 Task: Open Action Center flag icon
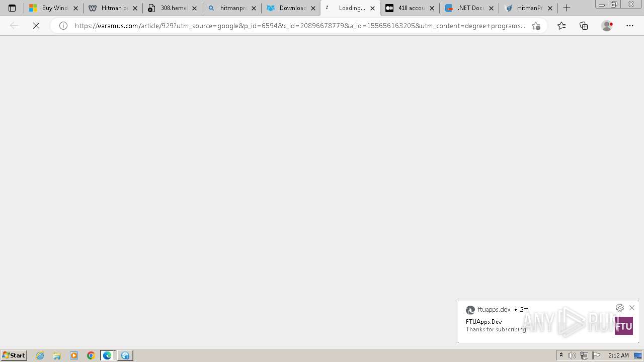(x=596, y=355)
